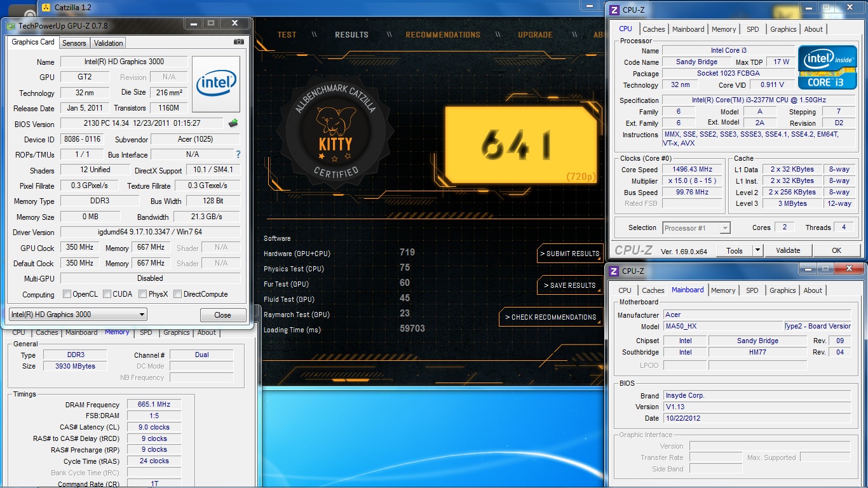This screenshot has height=488, width=868.
Task: Click the BIOS Brand value Insyde Corp.
Action: [757, 395]
